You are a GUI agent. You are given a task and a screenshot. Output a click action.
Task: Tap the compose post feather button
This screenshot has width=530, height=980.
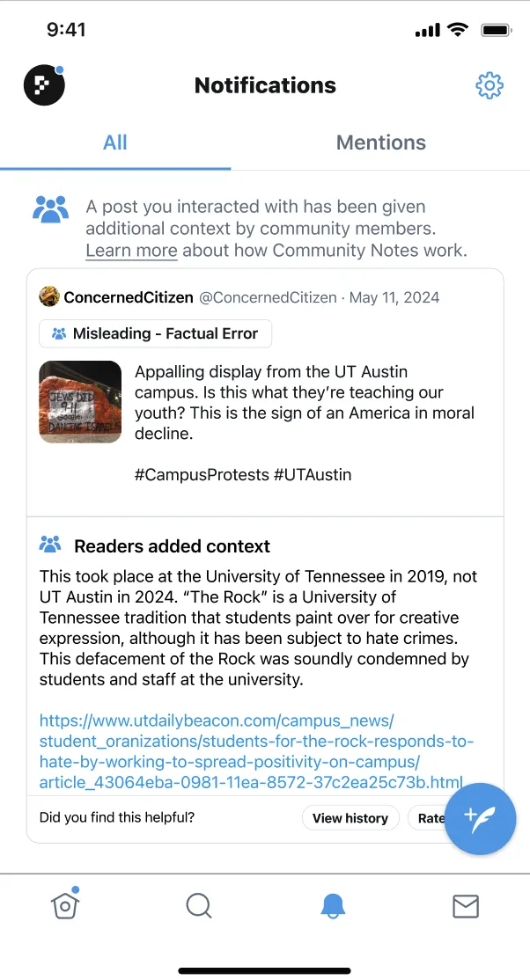click(480, 819)
